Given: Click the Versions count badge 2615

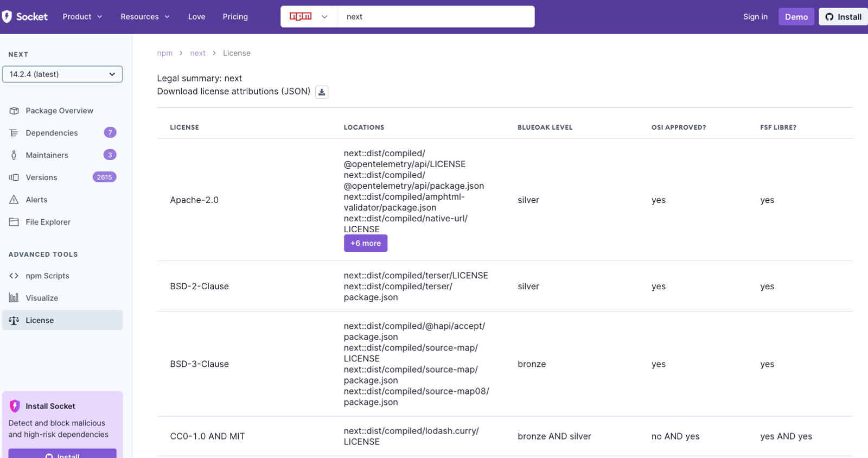Looking at the screenshot, I should [105, 177].
